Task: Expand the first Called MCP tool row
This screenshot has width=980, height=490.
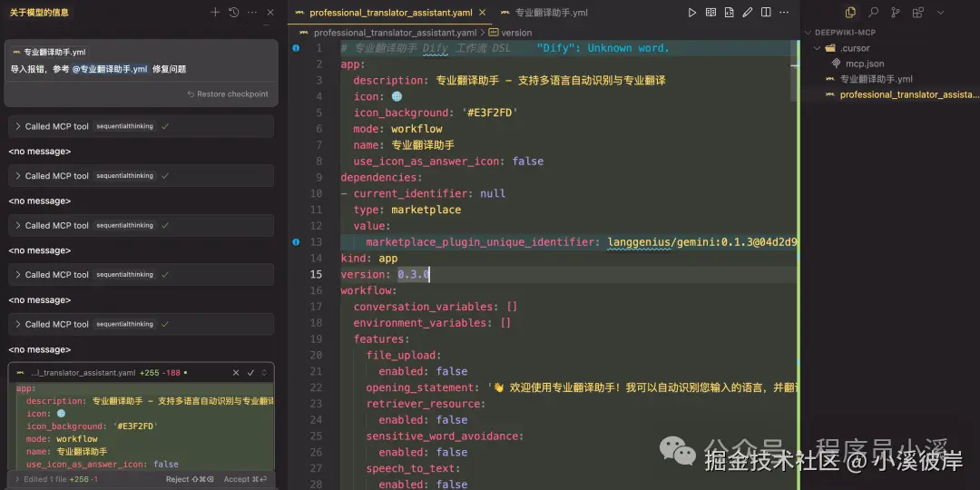Action: click(142, 126)
